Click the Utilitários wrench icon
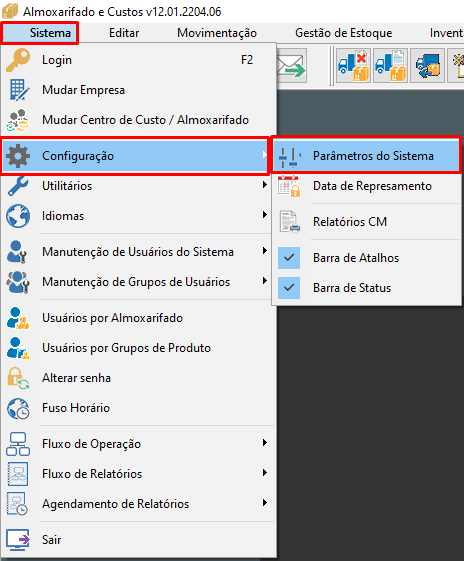The height and width of the screenshot is (561, 464). pyautogui.click(x=18, y=186)
